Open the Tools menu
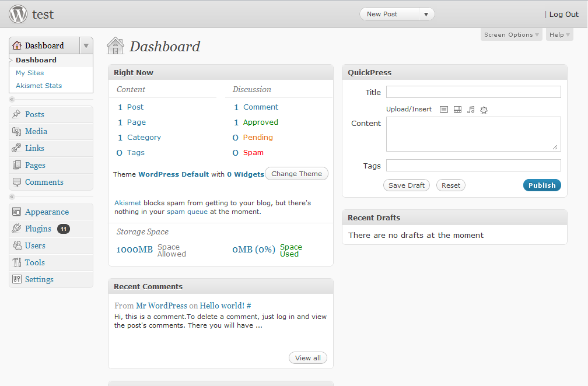This screenshot has height=386, width=588. pos(35,262)
